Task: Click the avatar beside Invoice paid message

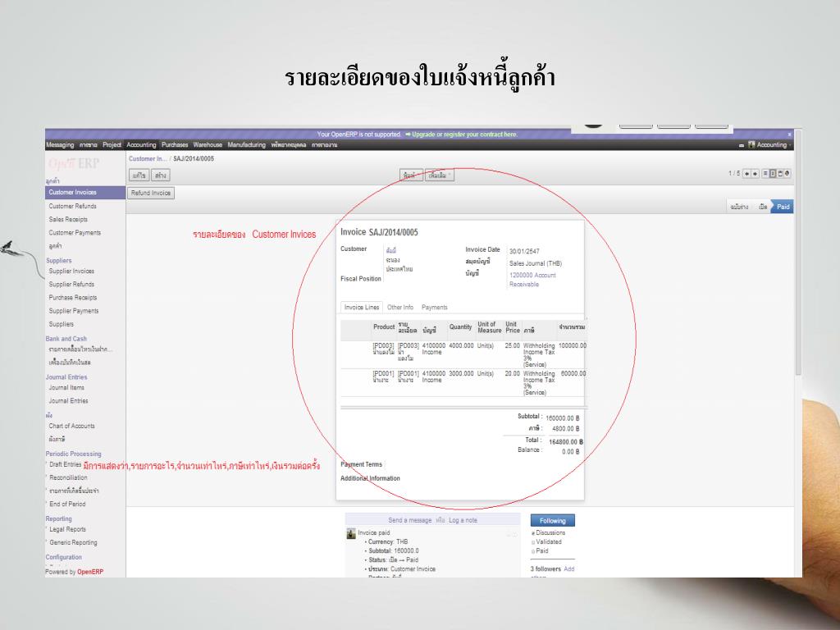Action: [351, 533]
